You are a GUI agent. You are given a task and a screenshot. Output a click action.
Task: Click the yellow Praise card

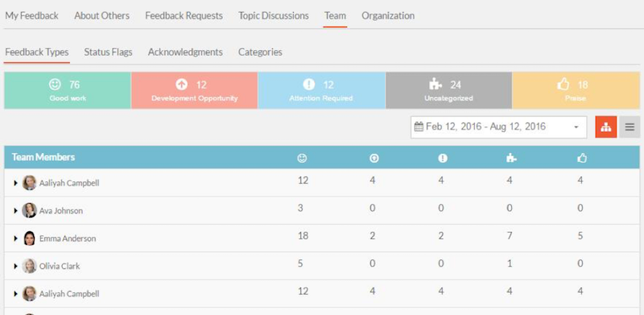(x=576, y=90)
